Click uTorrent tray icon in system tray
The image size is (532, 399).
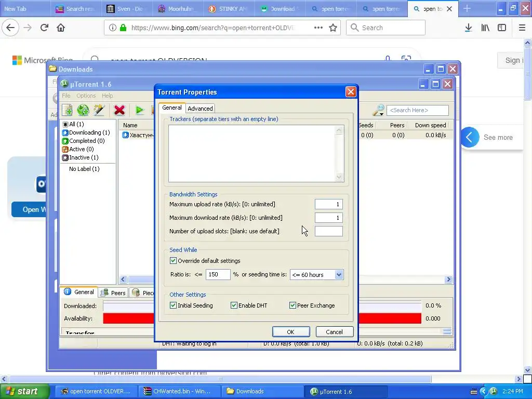pyautogui.click(x=494, y=391)
